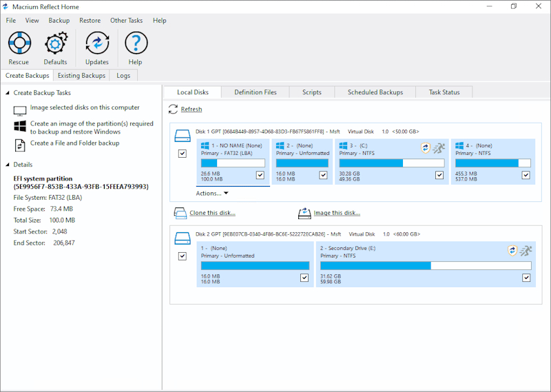Image resolution: width=551 pixels, height=392 pixels.
Task: Click the Rescue lifebuoy toolbar icon
Action: pos(19,43)
